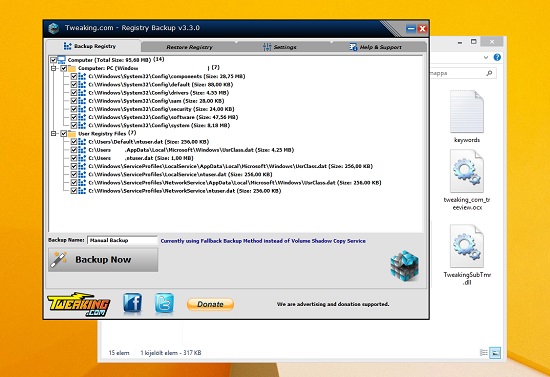
Task: Click the Backup Now button
Action: pos(103,260)
